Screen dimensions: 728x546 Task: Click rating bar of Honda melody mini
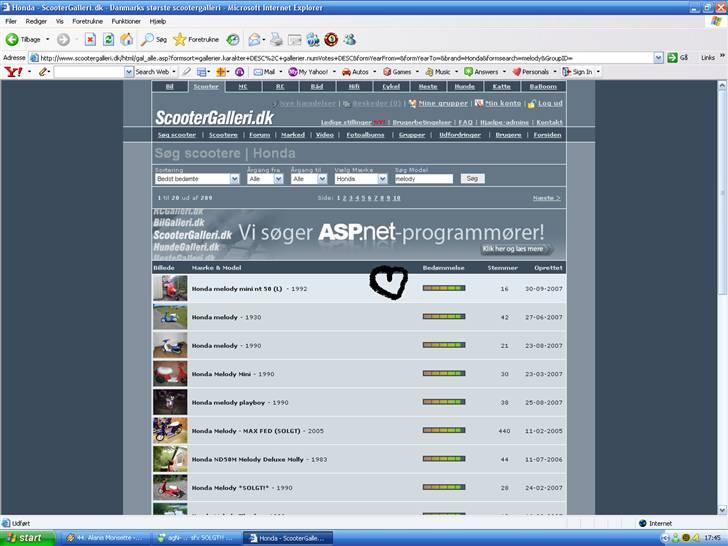(x=444, y=288)
